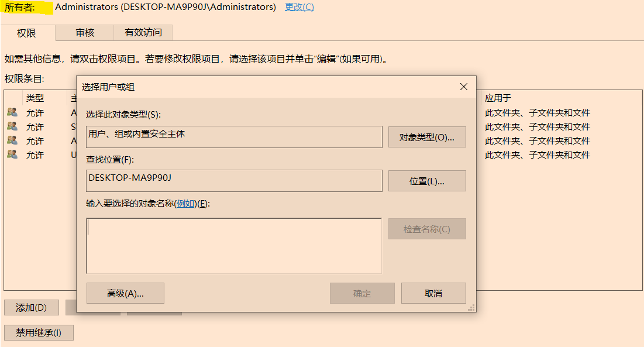This screenshot has width=644, height=347.
Task: Click the user group icon in first 允许 row
Action: click(12, 112)
